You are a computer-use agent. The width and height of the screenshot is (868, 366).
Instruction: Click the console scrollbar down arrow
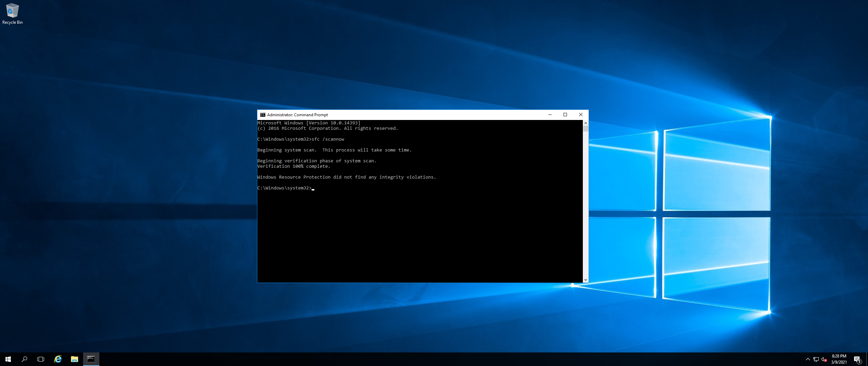click(x=586, y=280)
